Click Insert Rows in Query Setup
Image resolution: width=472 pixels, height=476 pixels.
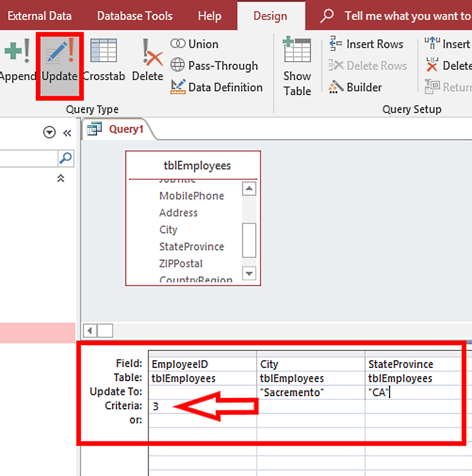tap(366, 44)
